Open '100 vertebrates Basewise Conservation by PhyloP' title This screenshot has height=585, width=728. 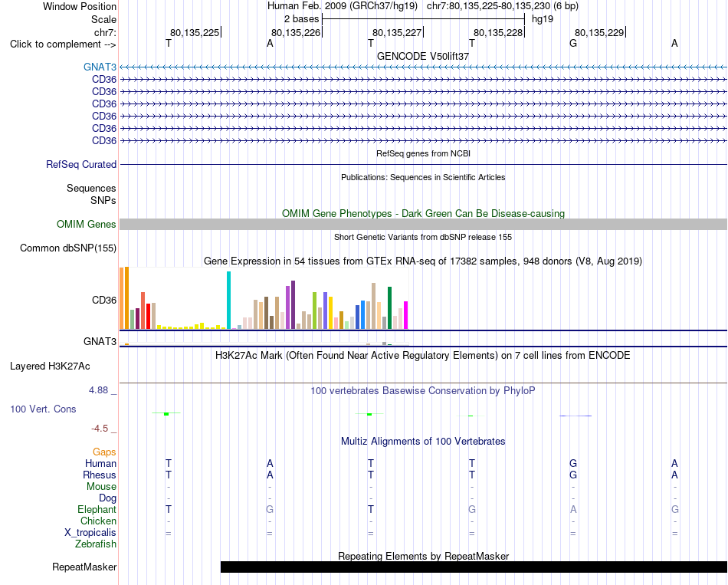[x=423, y=391]
